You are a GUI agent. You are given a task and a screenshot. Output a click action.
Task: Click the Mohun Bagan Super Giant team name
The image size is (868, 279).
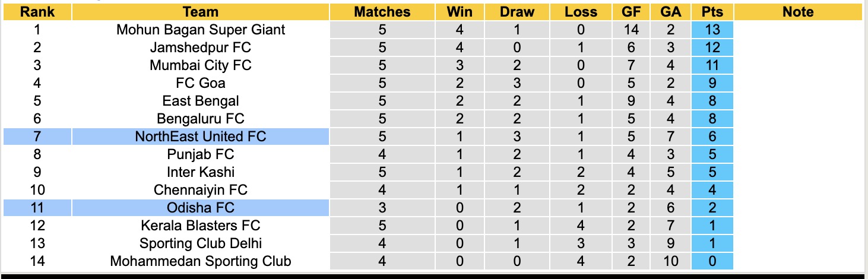coord(201,30)
